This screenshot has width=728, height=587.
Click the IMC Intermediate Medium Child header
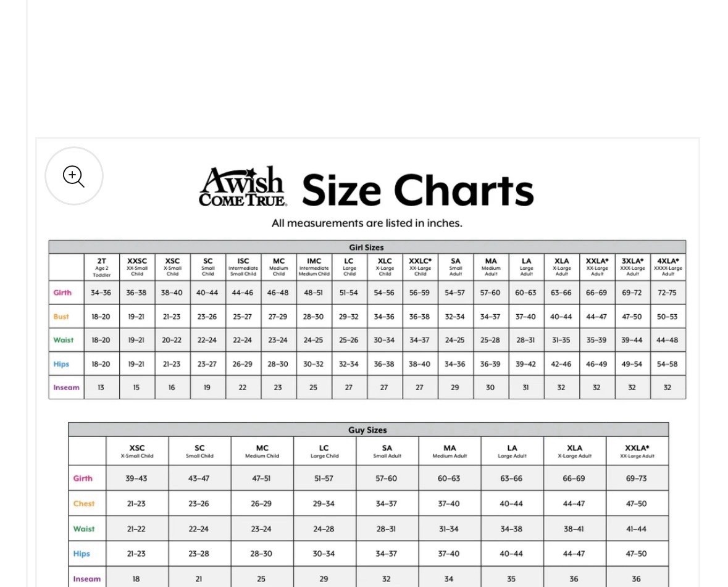click(x=314, y=267)
